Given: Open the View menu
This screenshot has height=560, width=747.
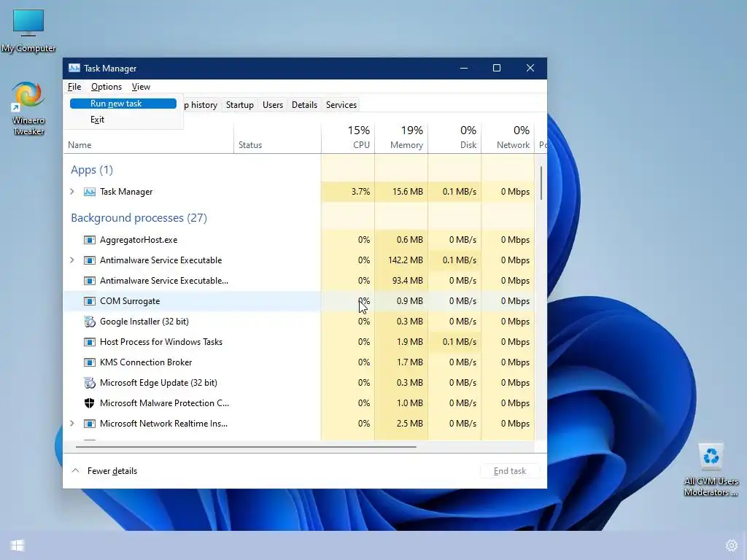Looking at the screenshot, I should pos(141,87).
